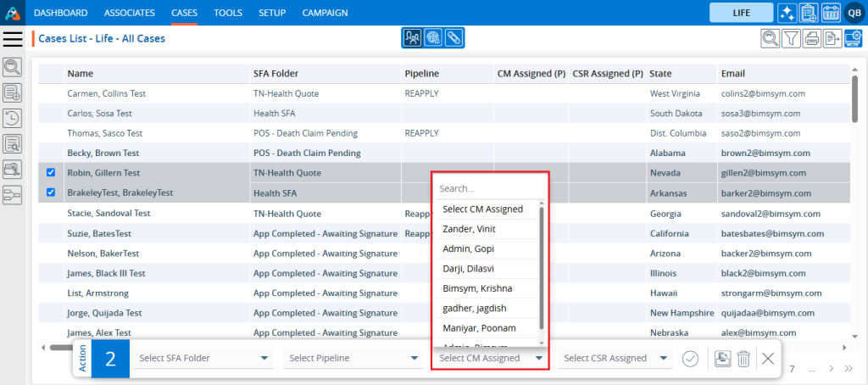Close the action bar with X icon

(768, 359)
